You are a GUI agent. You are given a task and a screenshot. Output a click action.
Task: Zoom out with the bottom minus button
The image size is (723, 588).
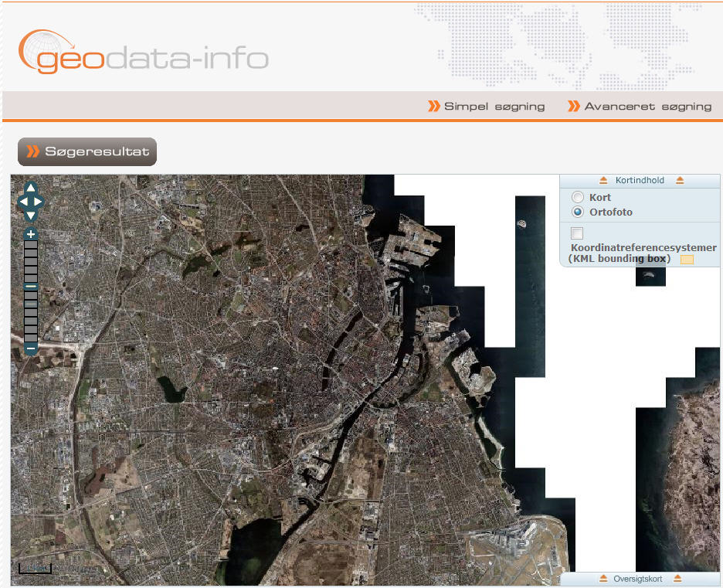[x=31, y=349]
